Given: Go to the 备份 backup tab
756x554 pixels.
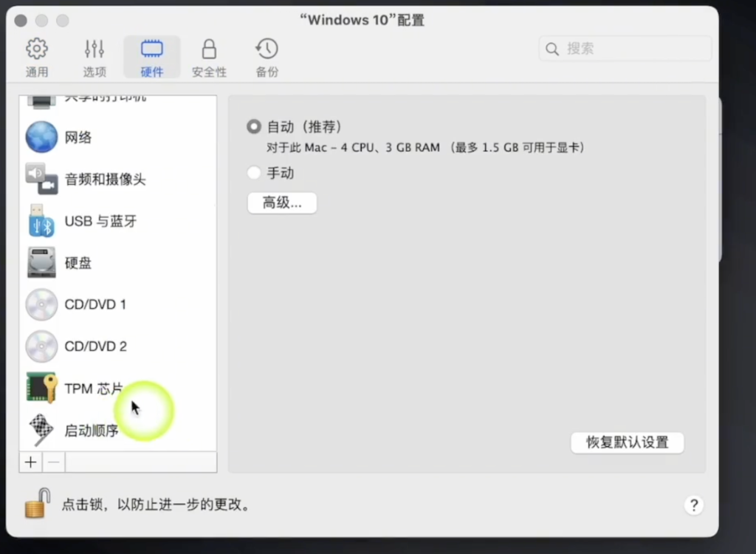Looking at the screenshot, I should click(267, 58).
